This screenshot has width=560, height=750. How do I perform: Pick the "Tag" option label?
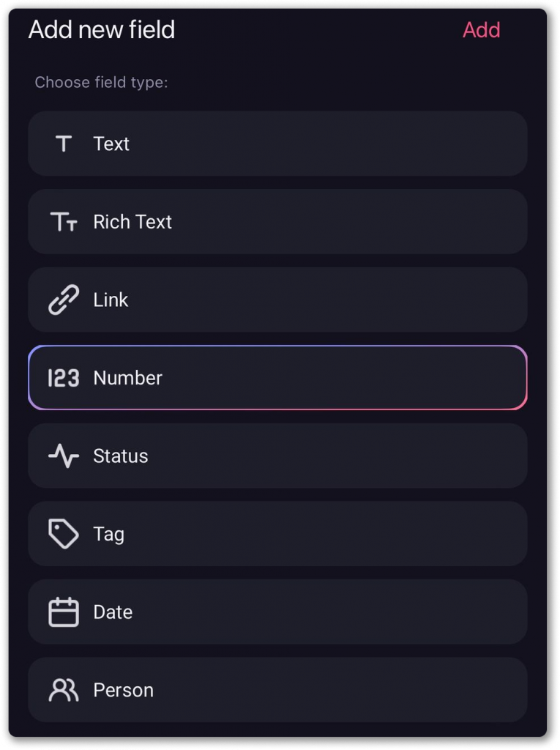point(109,534)
